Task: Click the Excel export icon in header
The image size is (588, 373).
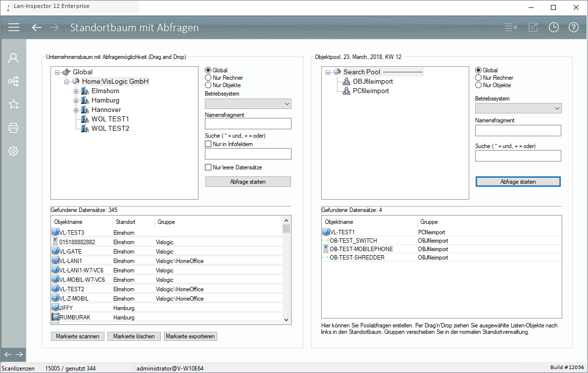Action: (x=533, y=27)
